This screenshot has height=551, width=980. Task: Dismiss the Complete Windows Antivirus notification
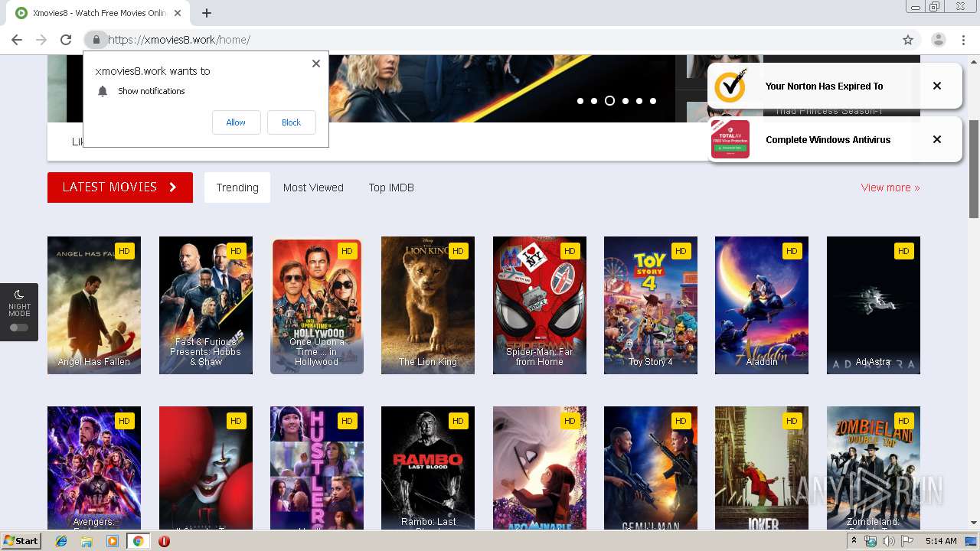tap(937, 139)
